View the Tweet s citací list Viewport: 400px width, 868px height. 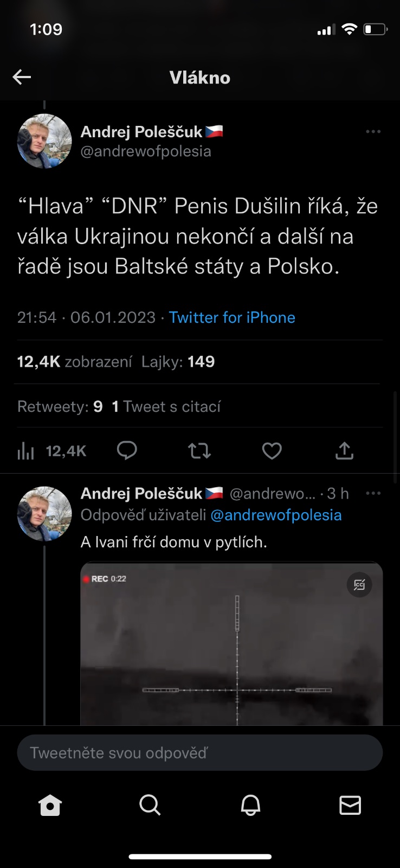166,406
